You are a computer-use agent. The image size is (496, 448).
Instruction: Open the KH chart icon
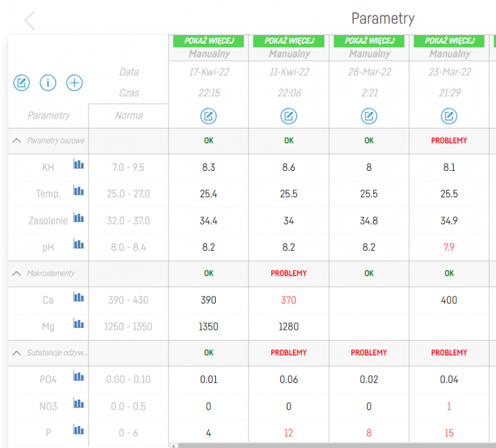(x=78, y=164)
